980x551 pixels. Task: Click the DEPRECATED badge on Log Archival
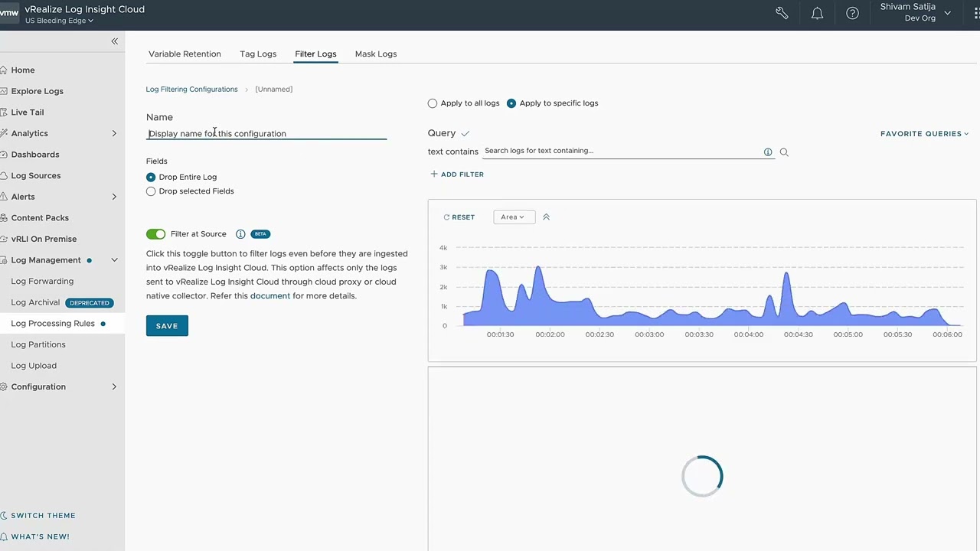90,303
